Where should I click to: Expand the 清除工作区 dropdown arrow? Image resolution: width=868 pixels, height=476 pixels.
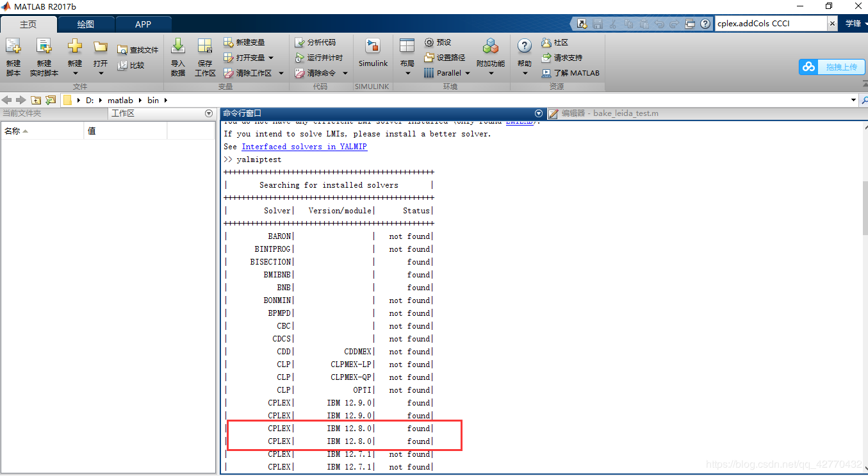[x=281, y=73]
